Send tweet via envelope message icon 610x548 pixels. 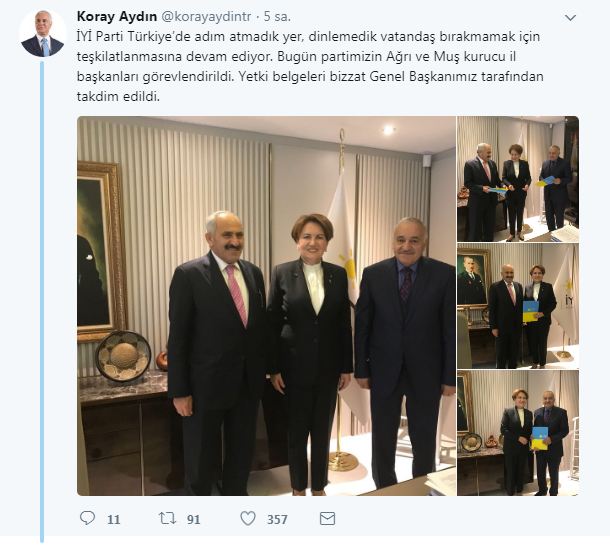[x=327, y=519]
